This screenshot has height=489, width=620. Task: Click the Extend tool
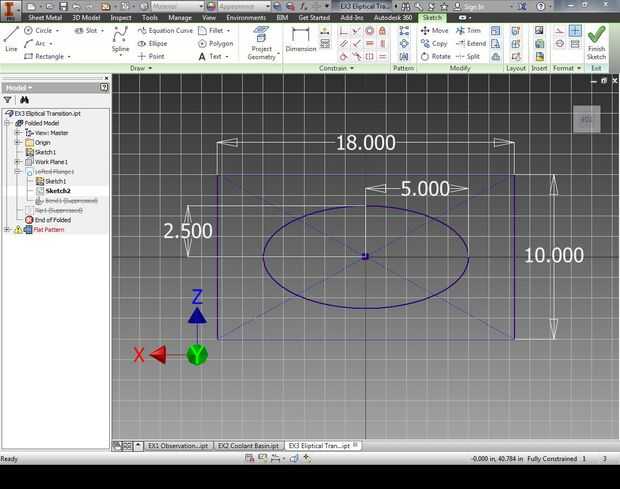471,43
